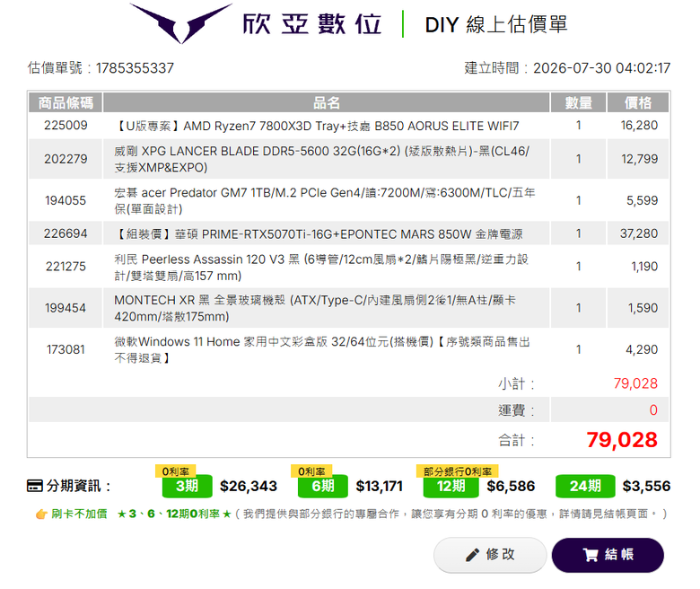Click the 0利率 tag above 3期

pos(175,471)
